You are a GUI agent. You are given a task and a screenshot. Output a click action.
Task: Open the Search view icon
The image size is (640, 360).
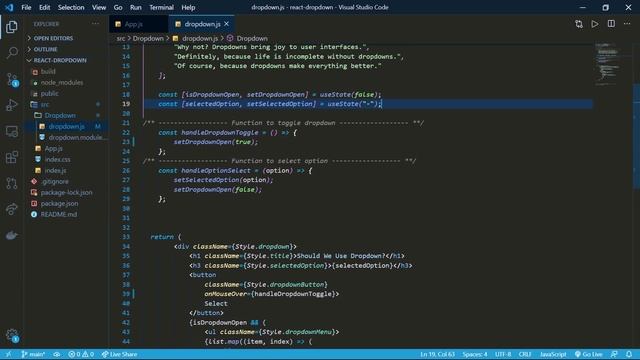click(x=12, y=53)
